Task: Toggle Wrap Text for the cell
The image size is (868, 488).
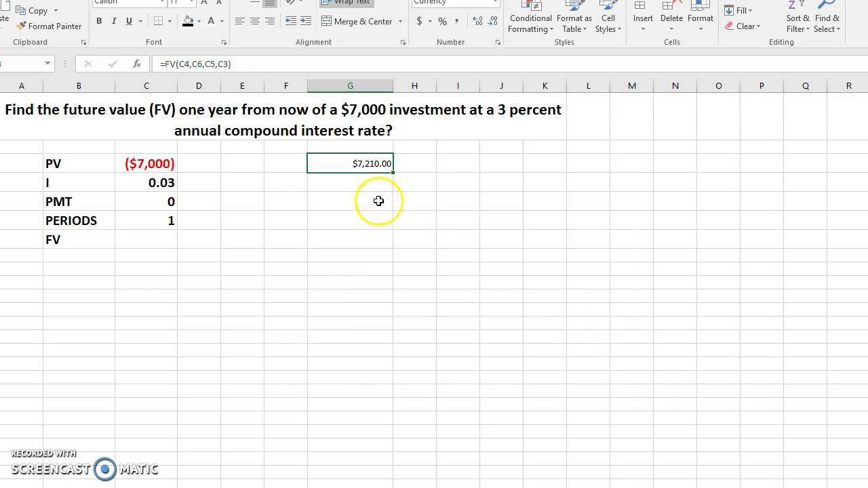Action: 346,3
